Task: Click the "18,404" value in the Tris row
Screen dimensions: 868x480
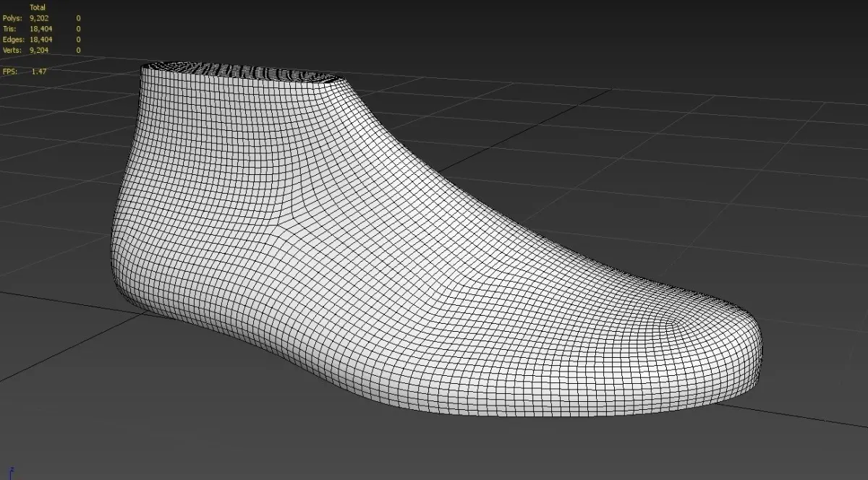Action: click(41, 29)
